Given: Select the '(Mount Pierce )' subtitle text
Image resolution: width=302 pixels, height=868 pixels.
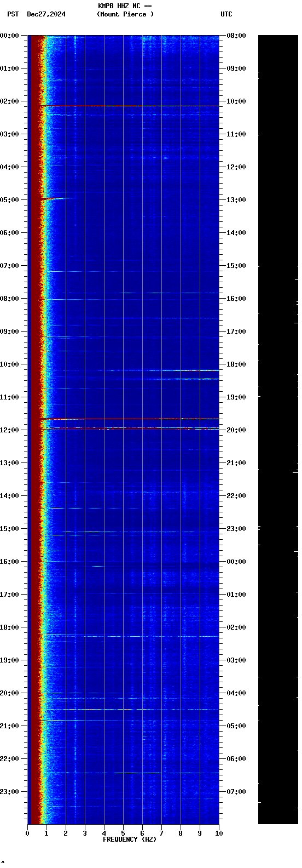Looking at the screenshot, I should 125,14.
